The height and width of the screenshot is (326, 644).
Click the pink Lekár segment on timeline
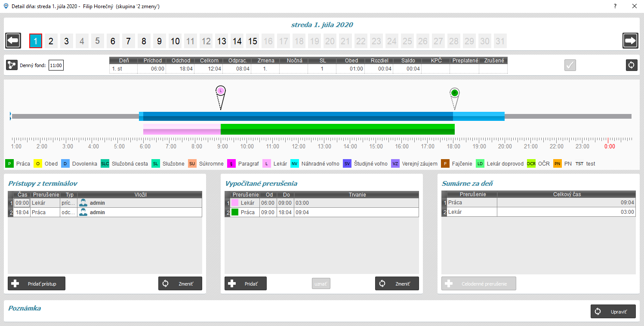(x=182, y=129)
